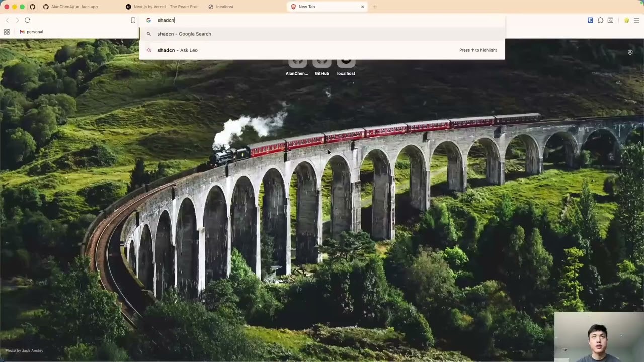The height and width of the screenshot is (362, 644).
Task: Open the Bitwarden extension
Action: [590, 20]
